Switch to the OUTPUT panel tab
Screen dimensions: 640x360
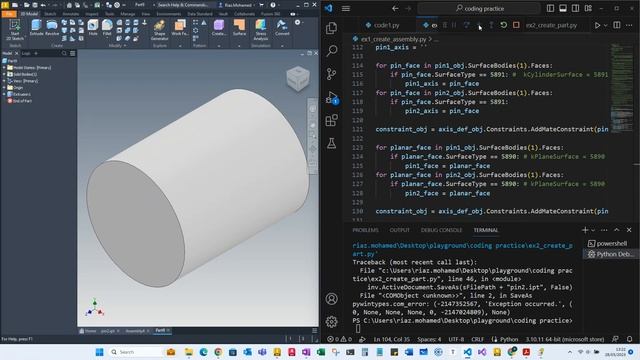click(399, 230)
